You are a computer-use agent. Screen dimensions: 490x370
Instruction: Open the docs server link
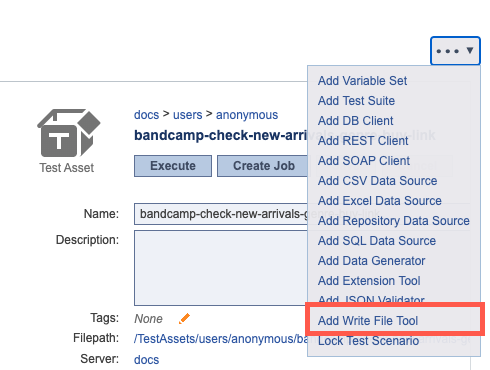click(x=146, y=360)
